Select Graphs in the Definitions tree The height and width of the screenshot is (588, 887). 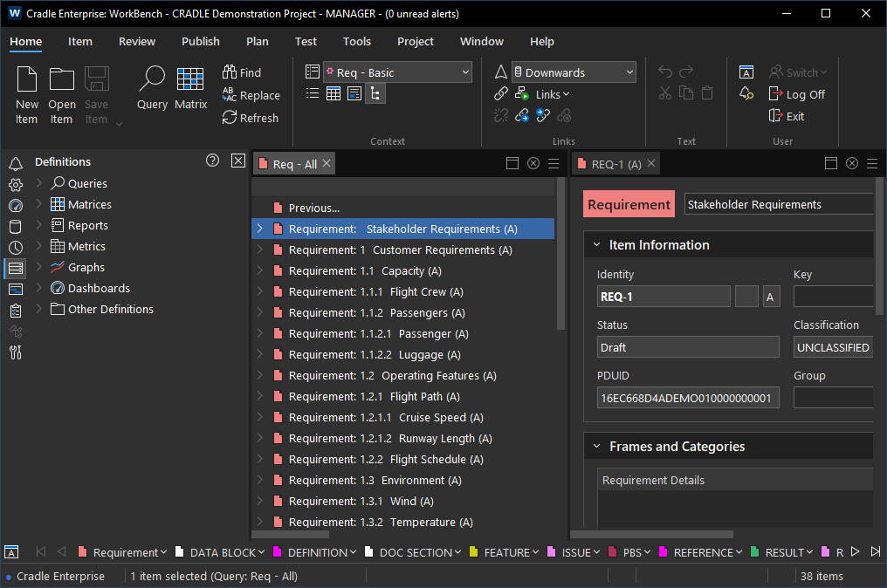(86, 267)
